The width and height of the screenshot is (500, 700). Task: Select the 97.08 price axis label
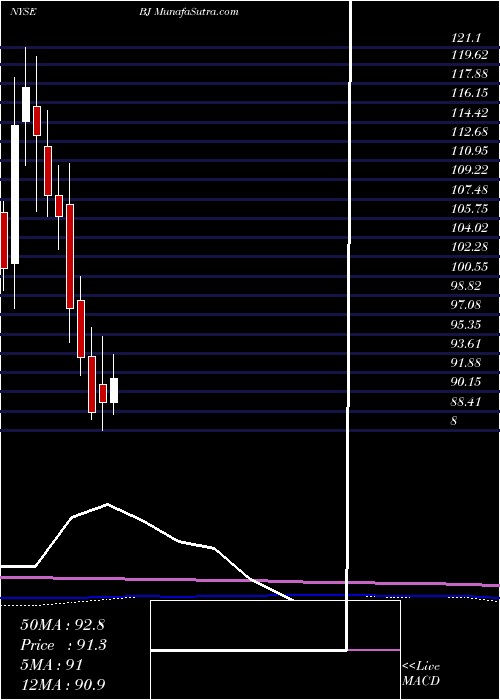[x=467, y=305]
